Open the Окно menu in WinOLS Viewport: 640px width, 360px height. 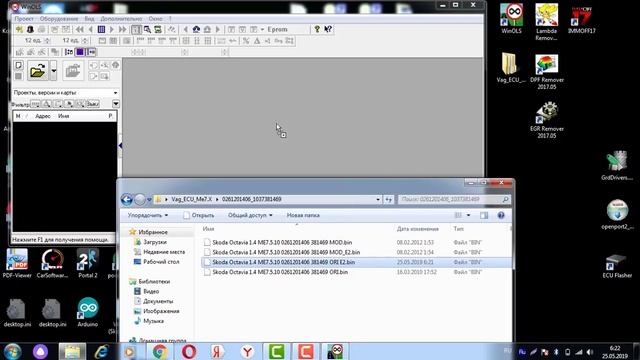point(156,19)
